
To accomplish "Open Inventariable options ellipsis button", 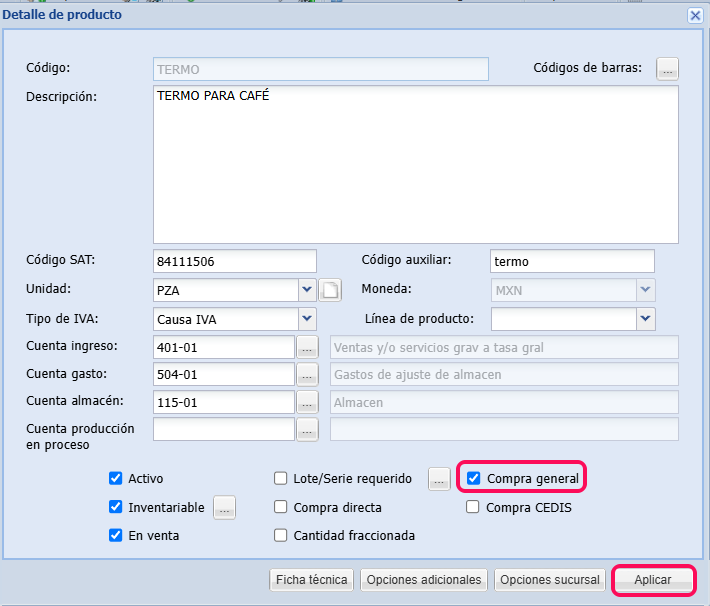I will tap(224, 507).
